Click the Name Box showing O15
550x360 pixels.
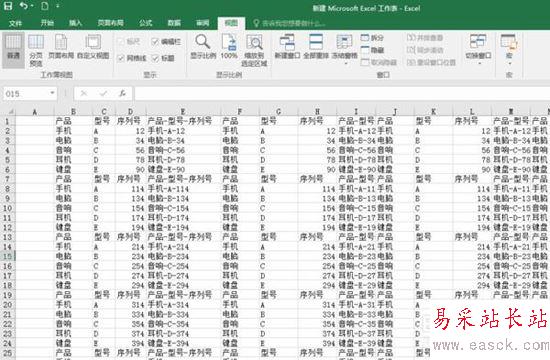pyautogui.click(x=25, y=94)
